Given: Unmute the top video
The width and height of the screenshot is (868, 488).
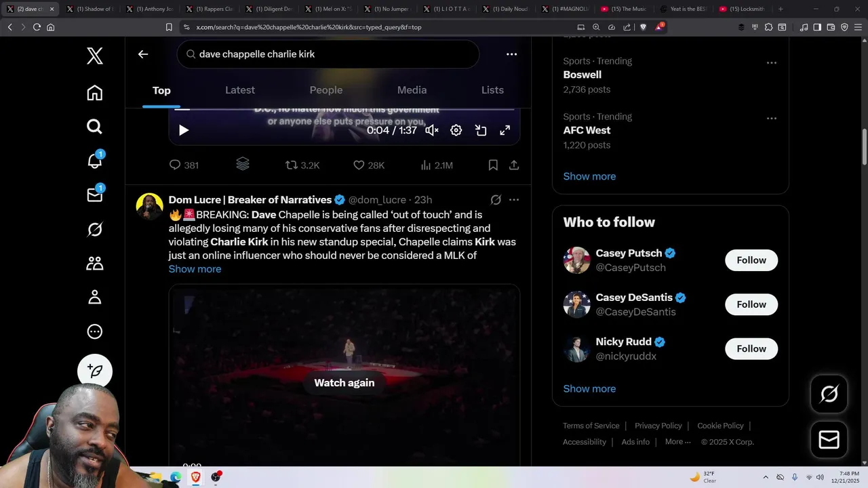Looking at the screenshot, I should (x=432, y=130).
